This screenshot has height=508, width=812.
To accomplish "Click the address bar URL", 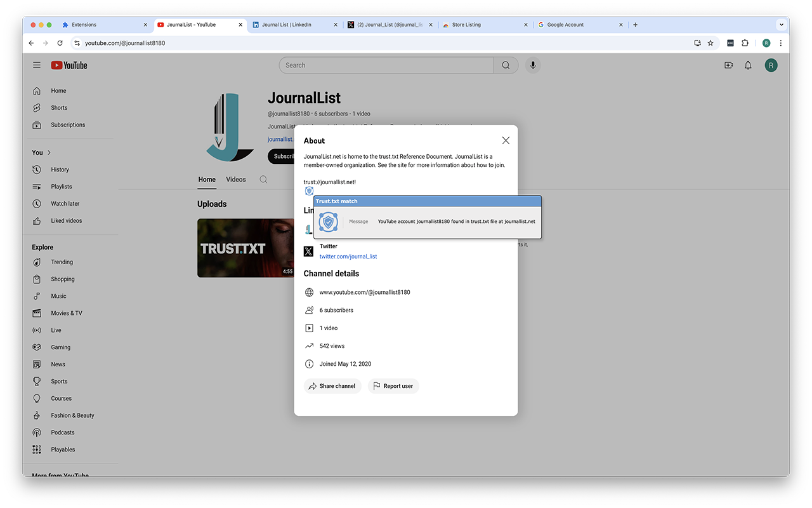I will click(125, 43).
